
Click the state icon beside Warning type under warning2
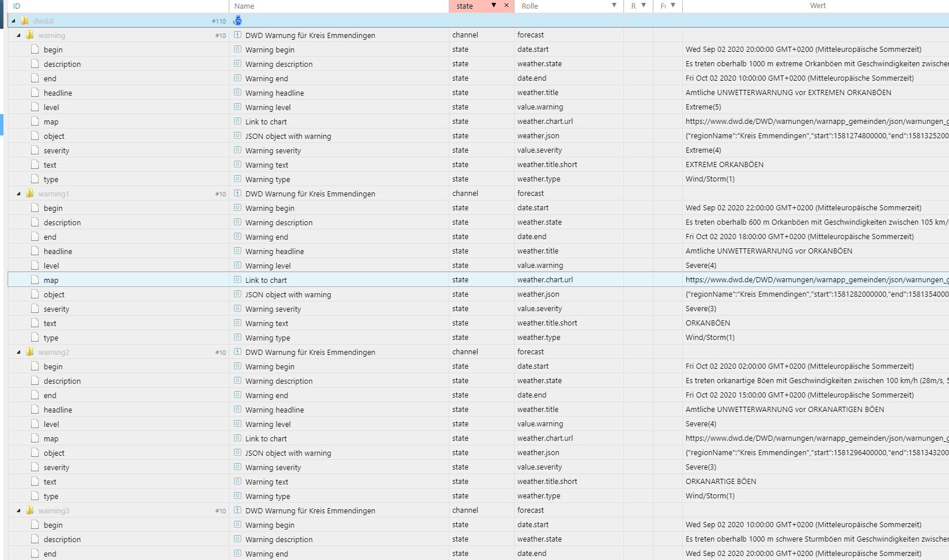click(x=237, y=496)
